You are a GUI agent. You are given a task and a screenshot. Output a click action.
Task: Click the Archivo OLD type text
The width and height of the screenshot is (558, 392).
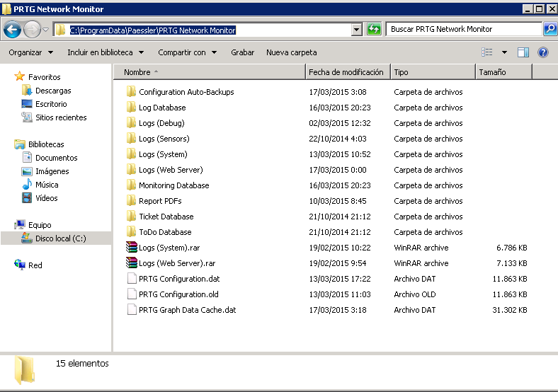click(414, 294)
